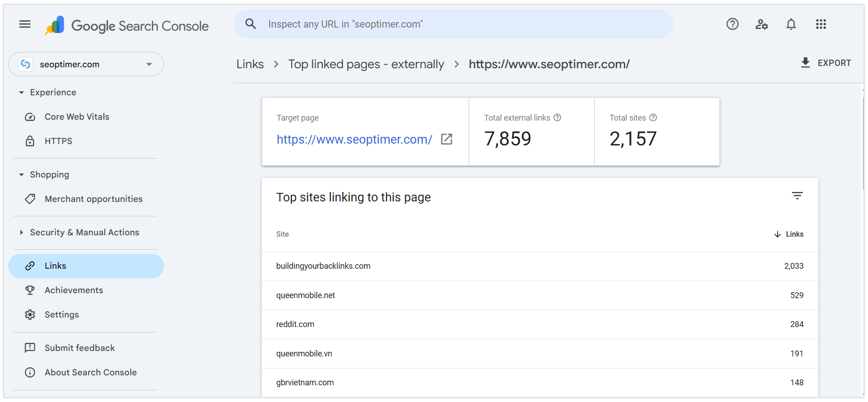The image size is (868, 402).
Task: Show info for Total external links
Action: coord(557,117)
